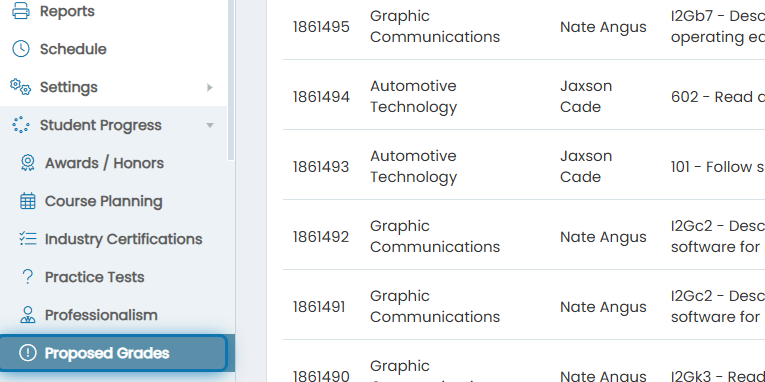Click the Settings gears icon
This screenshot has height=382, width=765.
pyautogui.click(x=20, y=87)
